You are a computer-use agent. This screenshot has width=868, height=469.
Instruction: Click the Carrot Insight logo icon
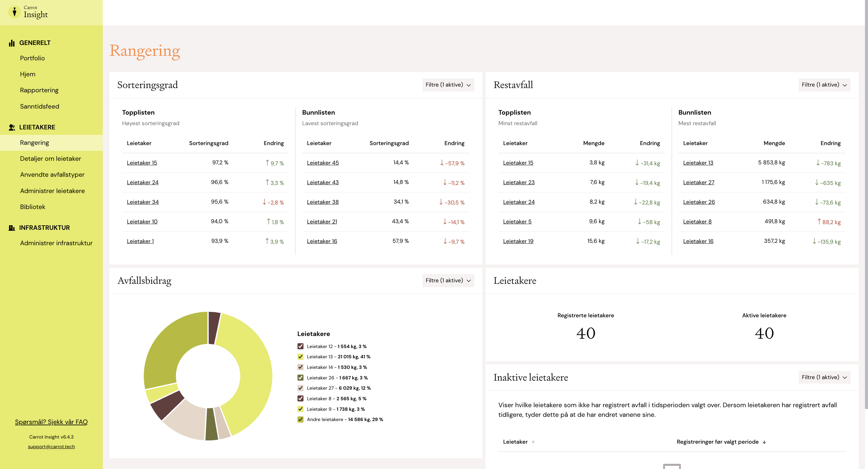click(14, 12)
